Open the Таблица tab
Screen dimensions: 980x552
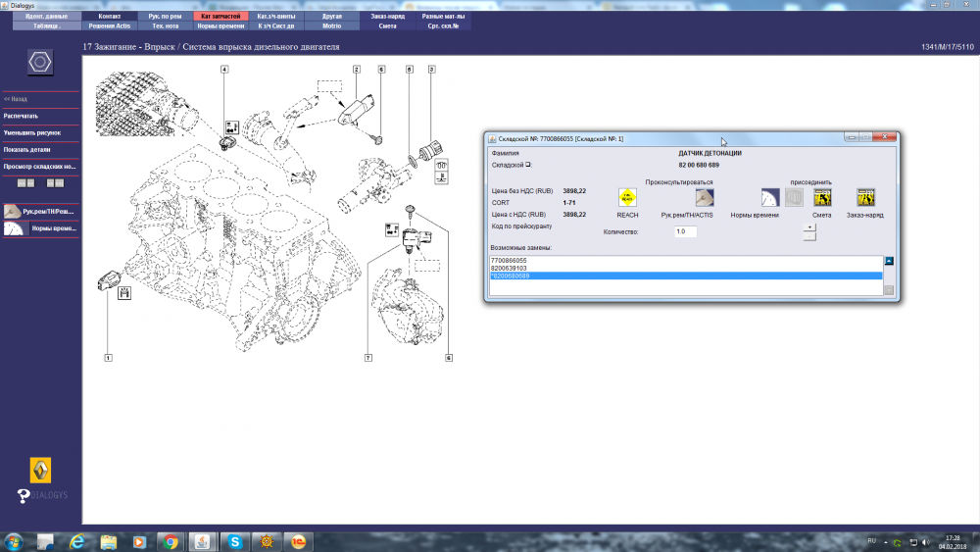pos(47,25)
